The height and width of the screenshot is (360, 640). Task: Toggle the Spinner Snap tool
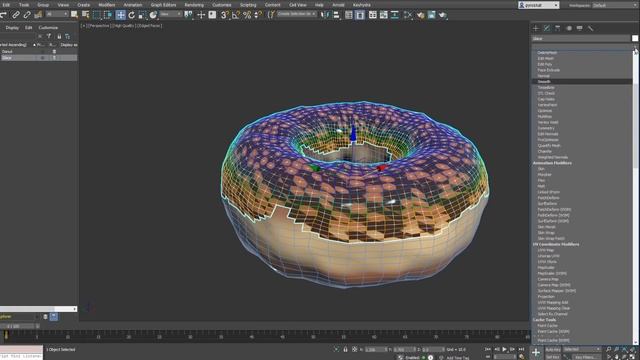pyautogui.click(x=258, y=15)
